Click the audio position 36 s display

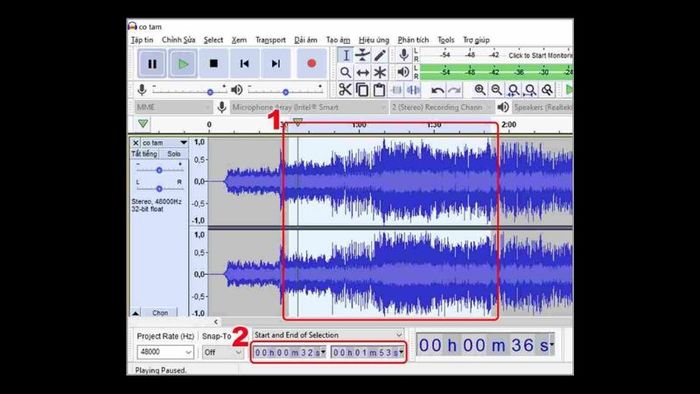pos(486,345)
